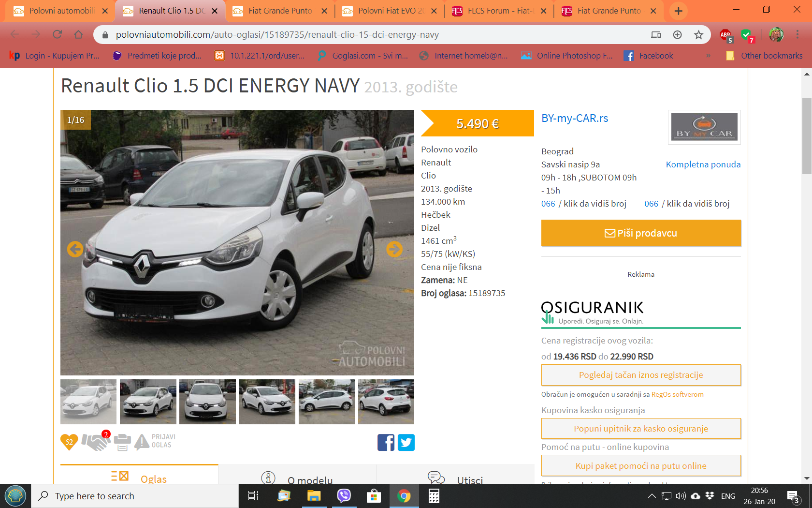812x508 pixels.
Task: Click the page vertical scrollbar thumb
Action: pos(807,135)
